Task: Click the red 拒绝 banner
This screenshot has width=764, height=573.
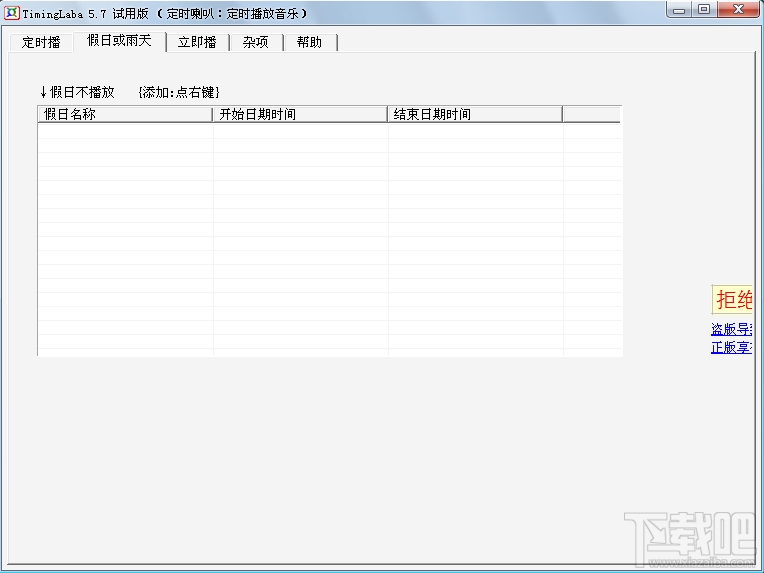Action: click(732, 299)
